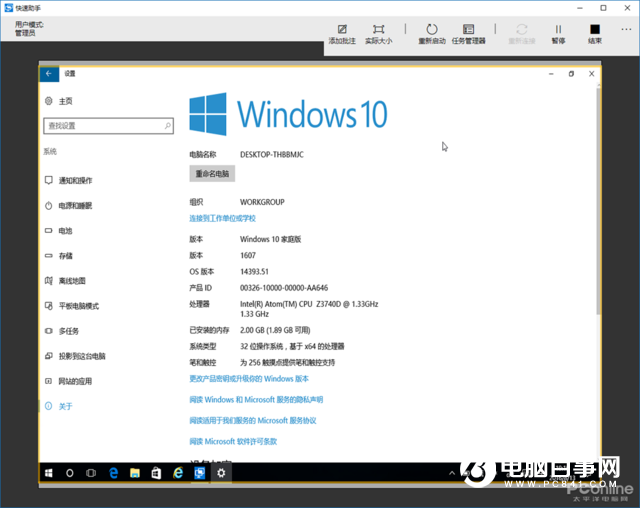Open the remote Start menu

[x=49, y=473]
